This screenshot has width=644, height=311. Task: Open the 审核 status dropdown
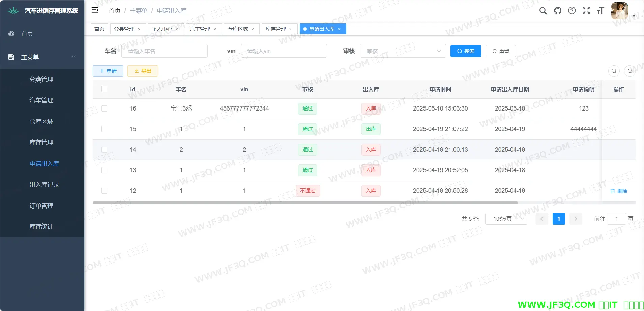(x=403, y=51)
